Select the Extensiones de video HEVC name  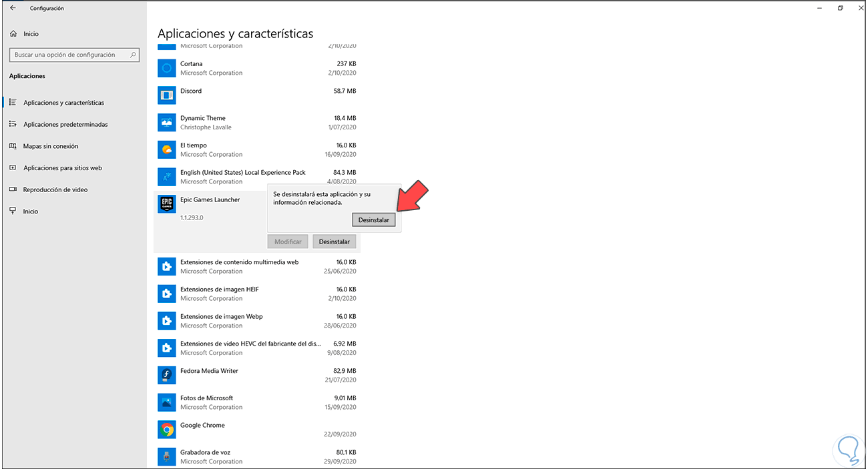click(x=250, y=344)
